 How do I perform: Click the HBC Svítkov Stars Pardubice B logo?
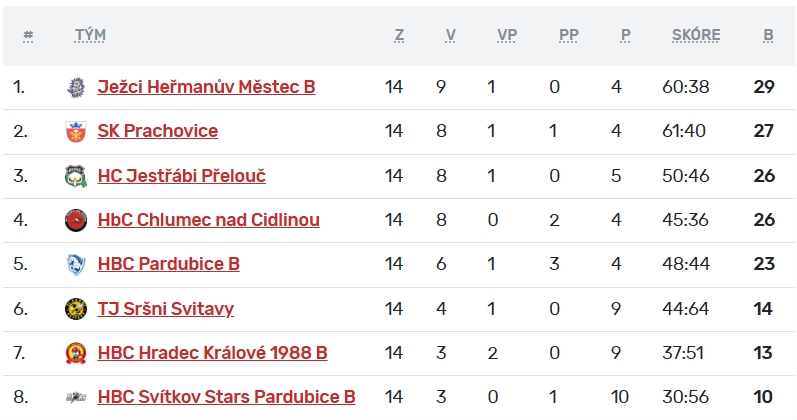pyautogui.click(x=75, y=397)
